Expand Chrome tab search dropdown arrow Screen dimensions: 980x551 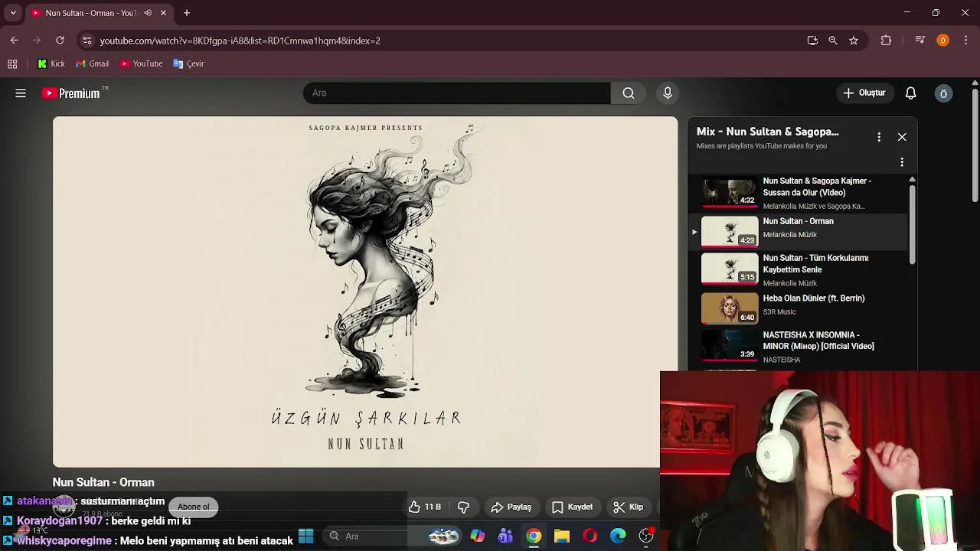pyautogui.click(x=13, y=13)
